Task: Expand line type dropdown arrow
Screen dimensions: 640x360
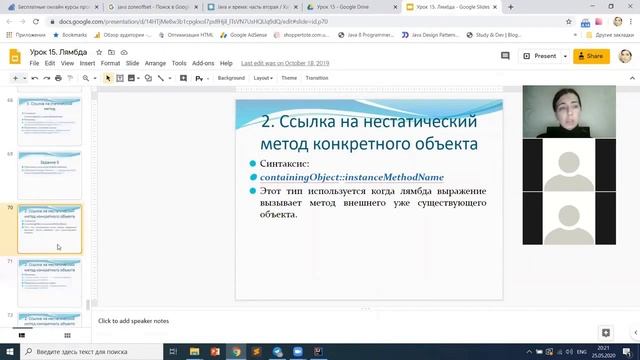Action: point(170,78)
